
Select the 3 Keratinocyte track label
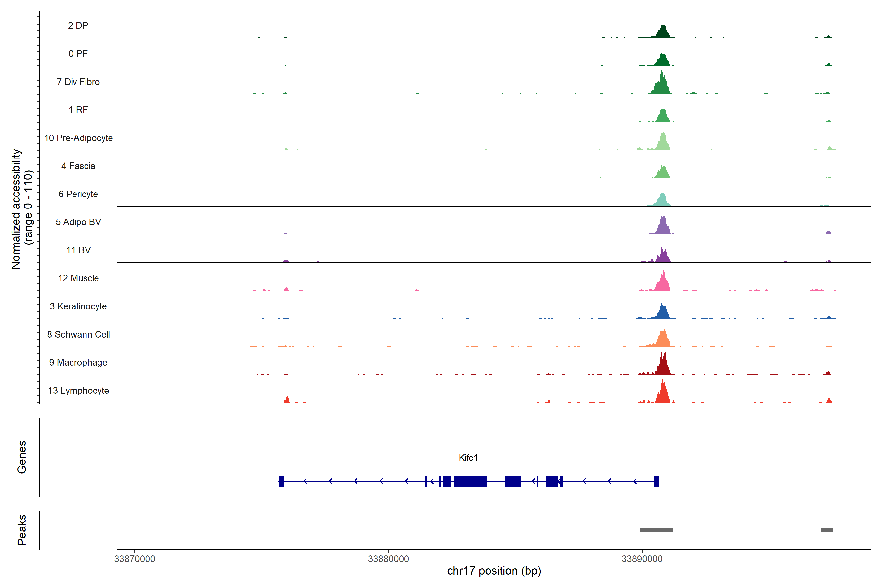(78, 306)
